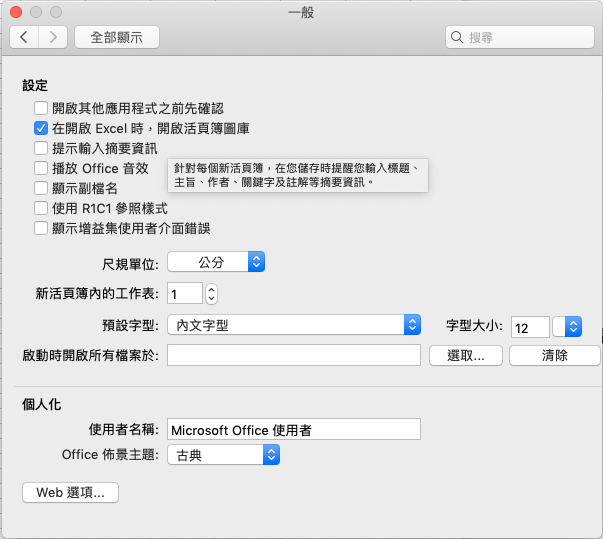The image size is (603, 539).
Task: Click the tooltip text about 摘要資訊
Action: [x=297, y=175]
